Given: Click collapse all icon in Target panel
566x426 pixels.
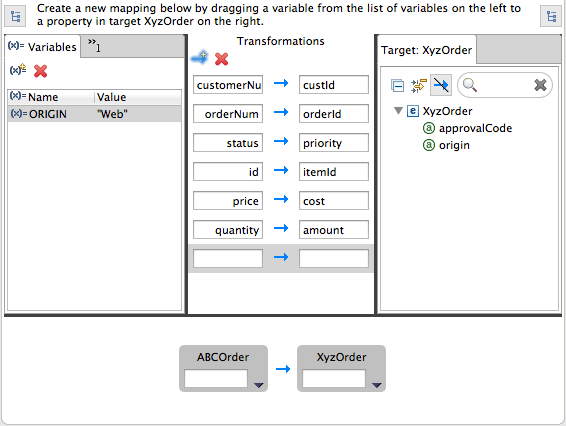Looking at the screenshot, I should [397, 86].
